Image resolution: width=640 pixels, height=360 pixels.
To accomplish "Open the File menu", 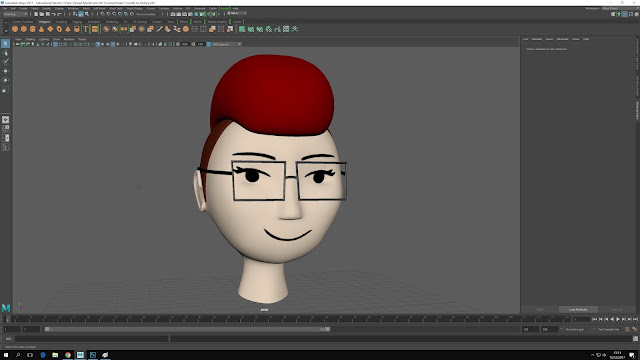I will [4, 8].
